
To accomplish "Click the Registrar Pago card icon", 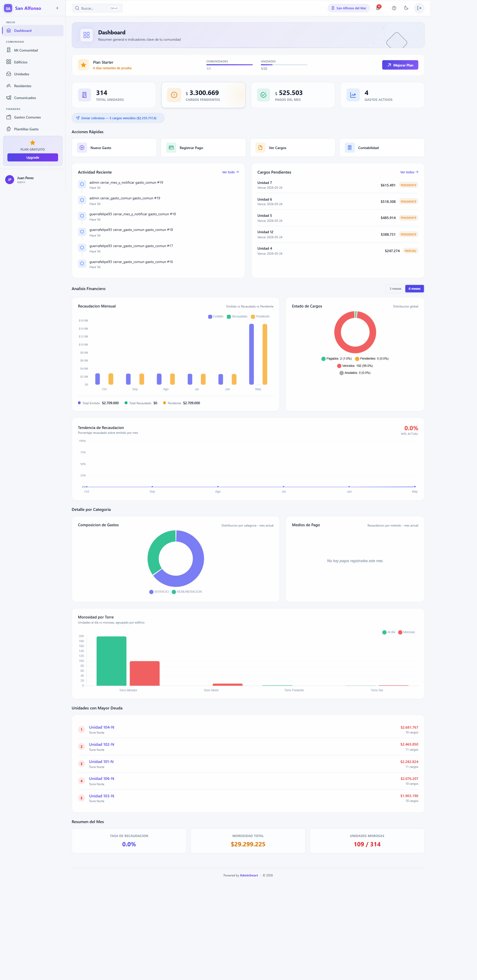I will coord(171,148).
